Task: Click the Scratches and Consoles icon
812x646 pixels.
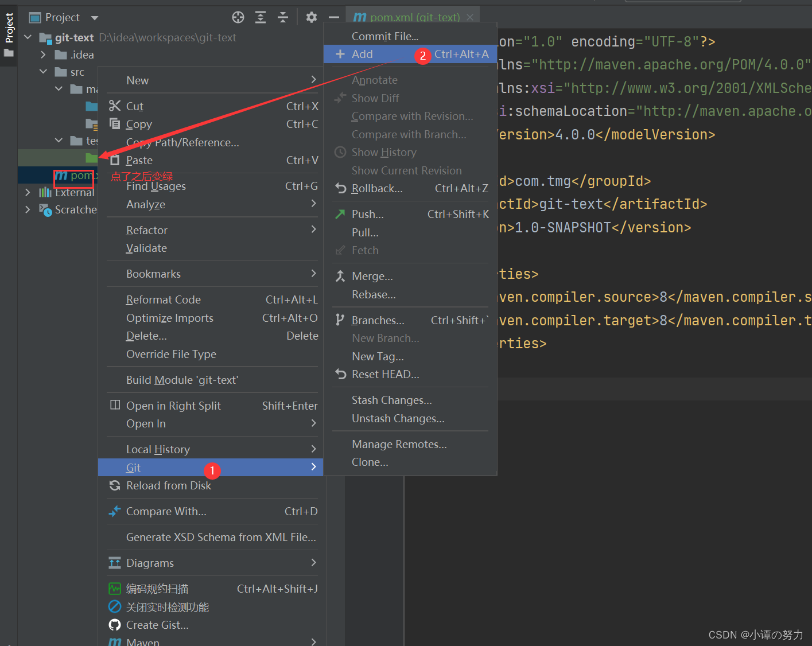Action: 45,210
